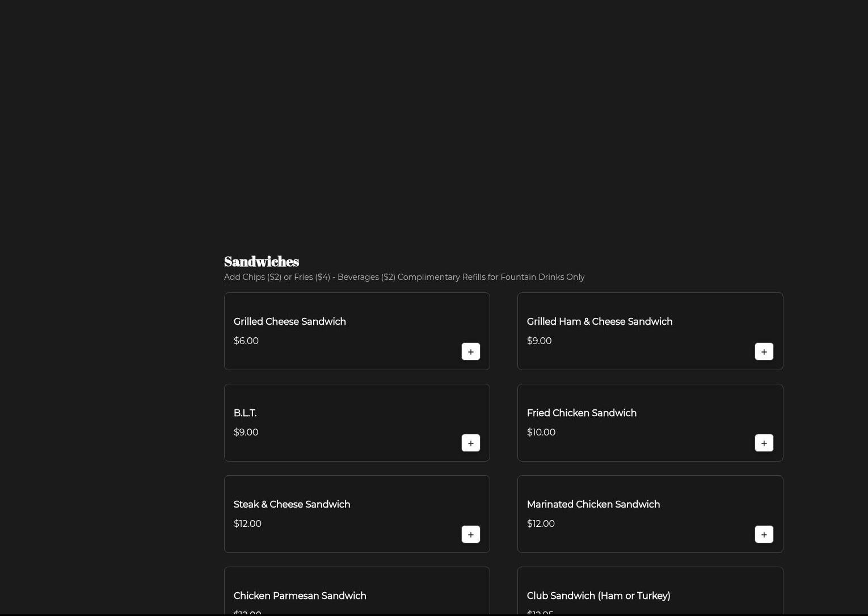The height and width of the screenshot is (616, 868).
Task: Select Steak & Cheese Sandwich title
Action: pos(292,505)
